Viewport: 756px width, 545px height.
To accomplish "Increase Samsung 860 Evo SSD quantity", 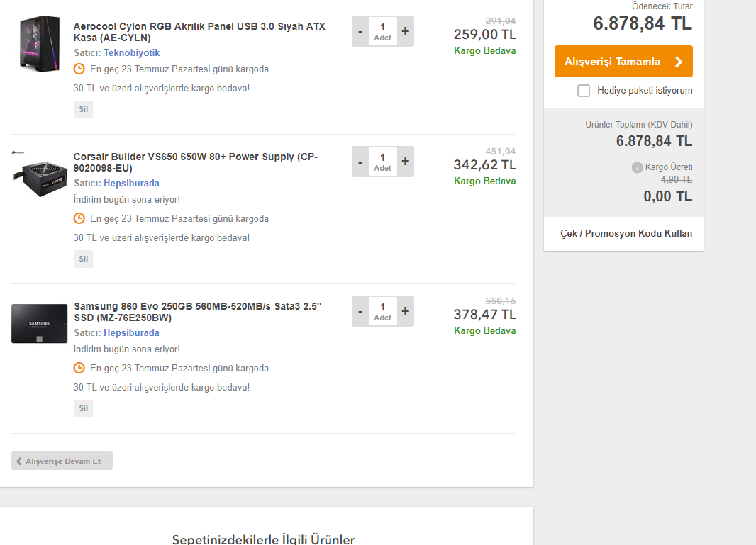I will point(405,311).
